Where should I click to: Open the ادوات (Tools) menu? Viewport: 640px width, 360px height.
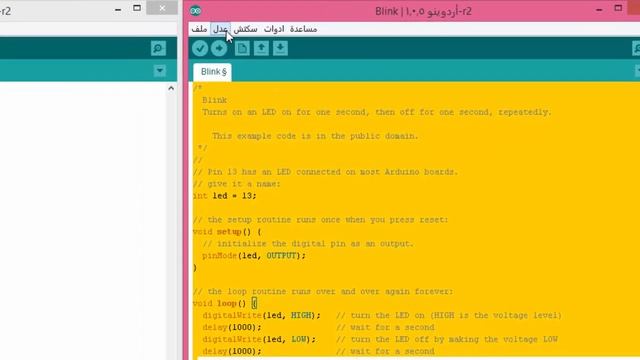coord(274,29)
